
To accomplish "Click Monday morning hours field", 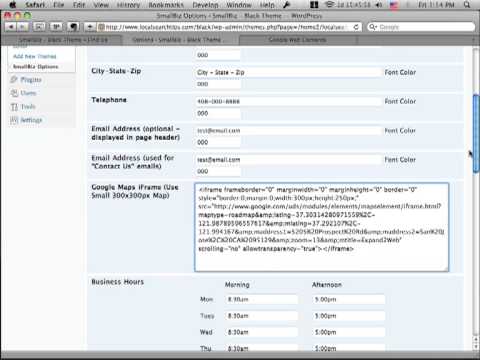I will 262,299.
